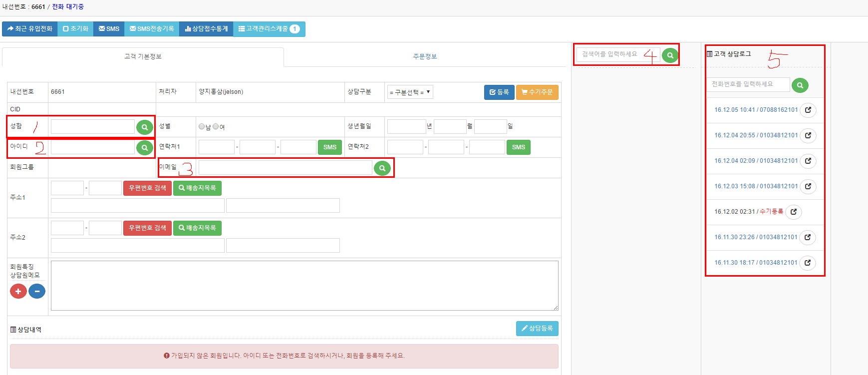The width and height of the screenshot is (868, 375).
Task: Select the 남 gender radio button
Action: (x=202, y=127)
